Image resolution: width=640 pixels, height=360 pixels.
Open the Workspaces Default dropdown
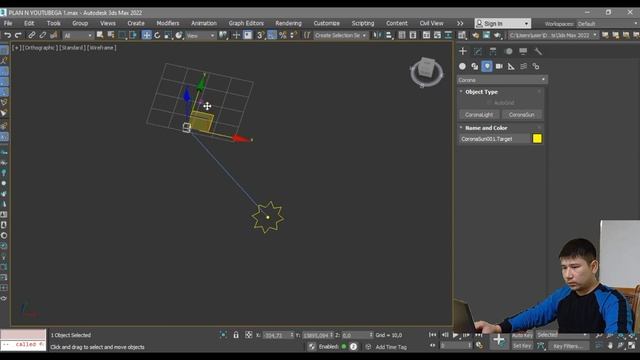pyautogui.click(x=607, y=24)
